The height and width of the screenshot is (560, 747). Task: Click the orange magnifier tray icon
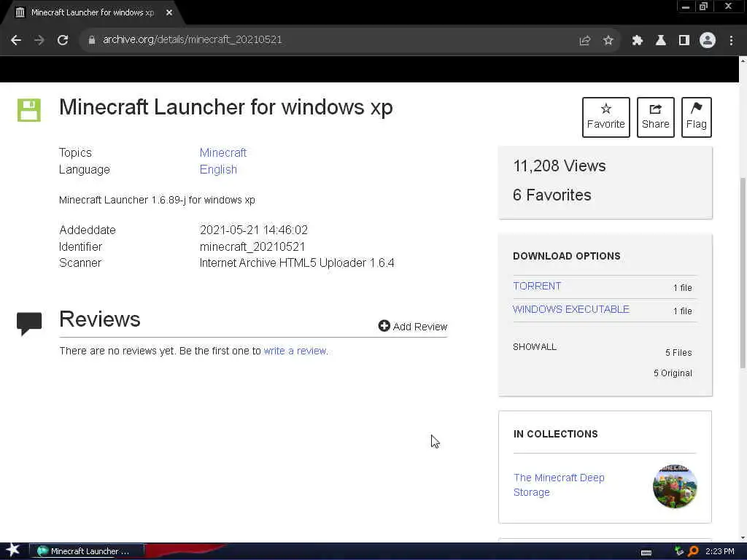click(694, 551)
